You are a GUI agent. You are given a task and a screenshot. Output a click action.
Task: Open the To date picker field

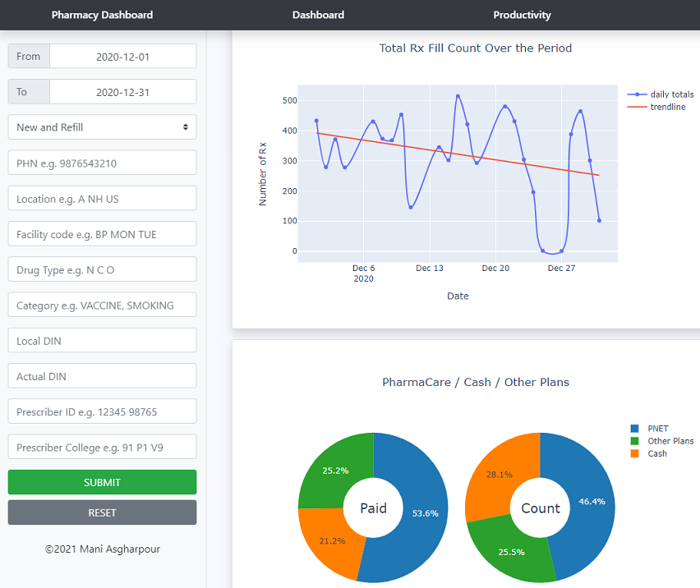[122, 91]
